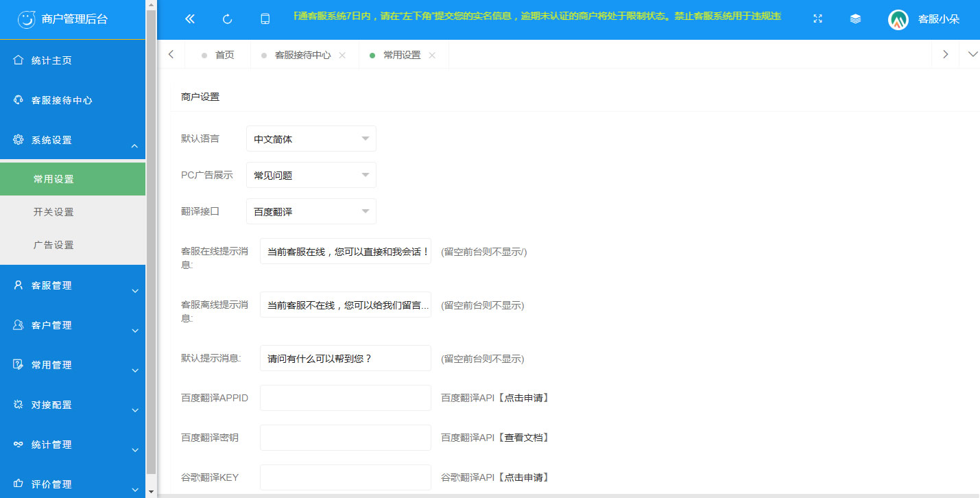980x498 pixels.
Task: Click the 百度翻译APPID input field
Action: point(345,398)
